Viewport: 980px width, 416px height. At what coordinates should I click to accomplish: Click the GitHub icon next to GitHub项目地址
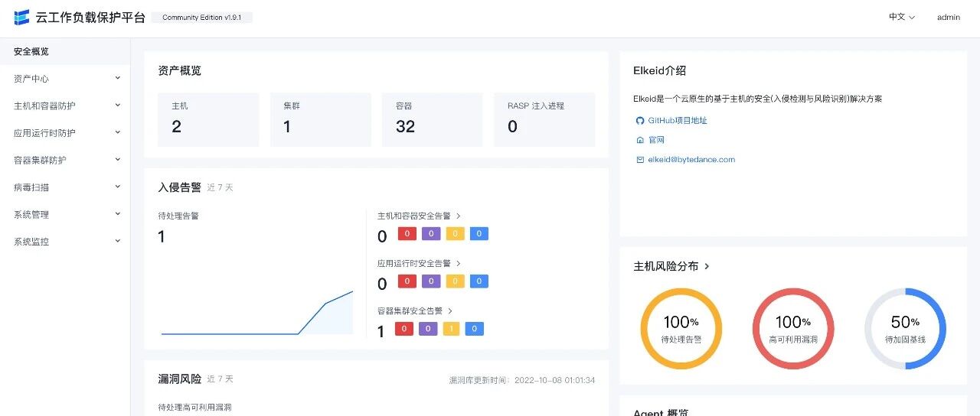640,121
